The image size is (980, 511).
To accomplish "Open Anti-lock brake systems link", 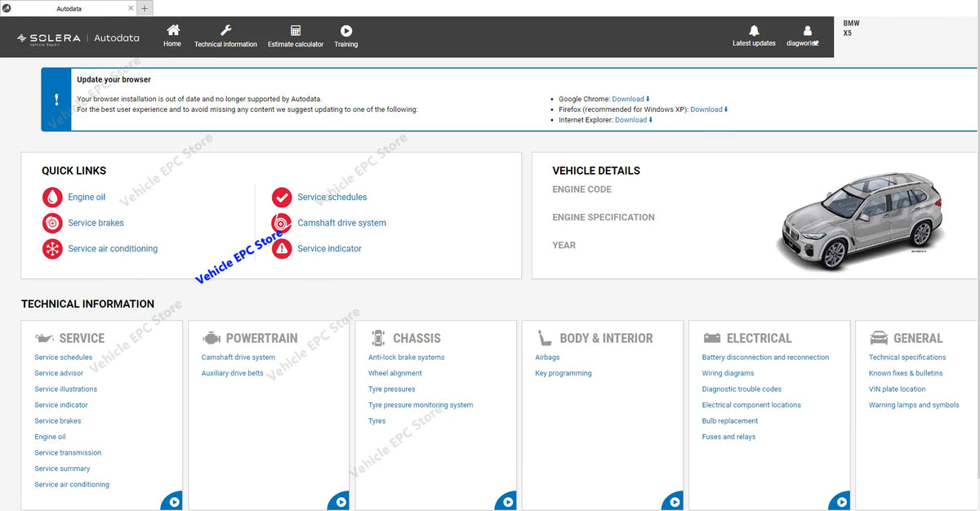I will (x=407, y=358).
